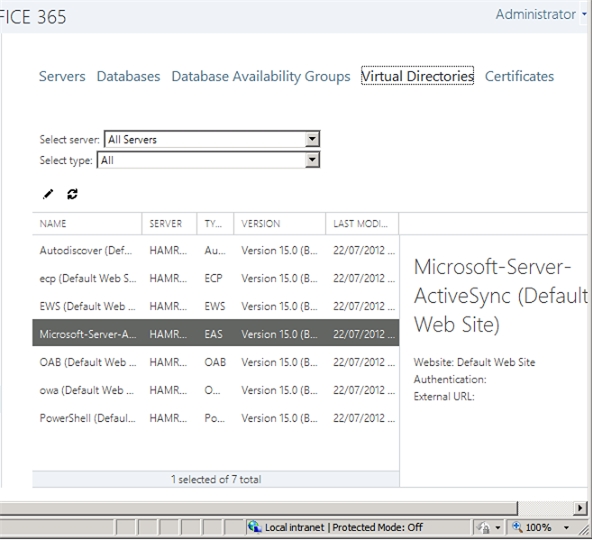Open dropdown arrow beside the lock icon
592x540 pixels.
coord(498,528)
